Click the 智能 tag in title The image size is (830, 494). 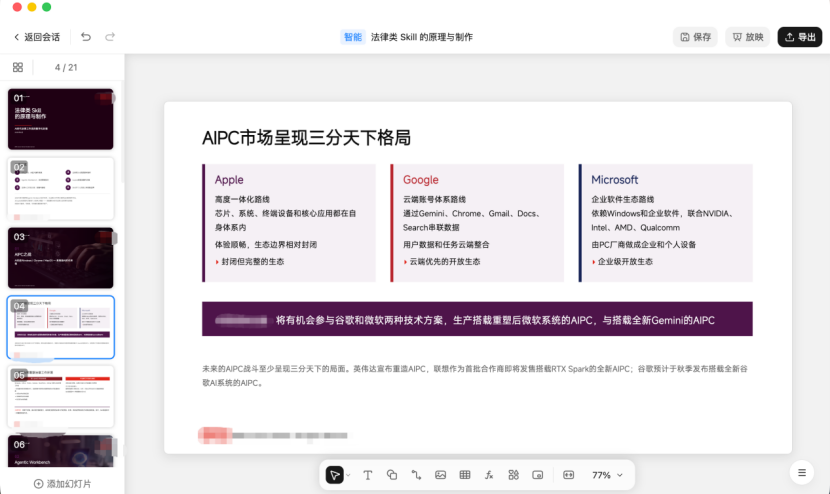pyautogui.click(x=353, y=37)
